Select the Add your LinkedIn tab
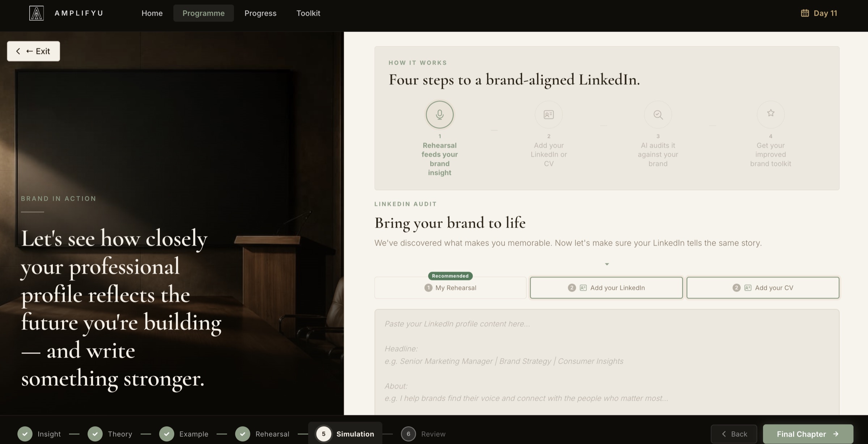 (x=607, y=288)
